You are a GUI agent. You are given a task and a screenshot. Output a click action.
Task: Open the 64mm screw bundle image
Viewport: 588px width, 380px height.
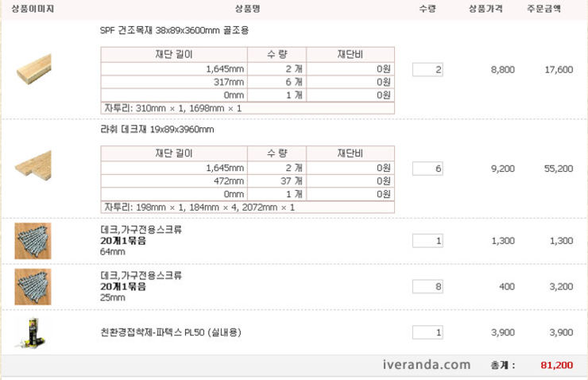[x=33, y=241]
